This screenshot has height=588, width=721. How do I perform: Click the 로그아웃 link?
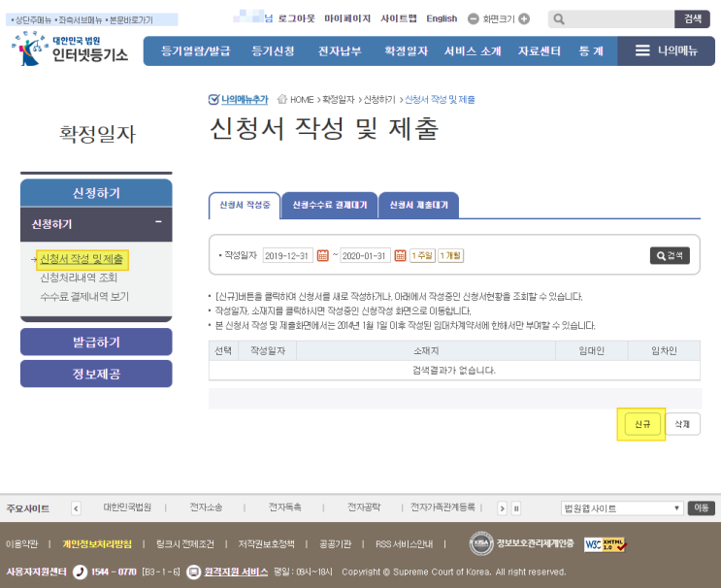coord(297,18)
